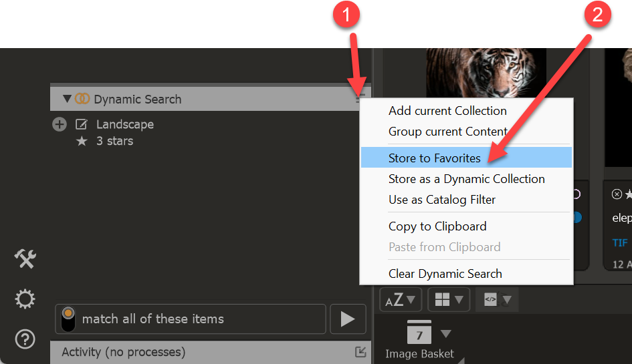Click the tiger image thumbnail
Image resolution: width=632 pixels, height=364 pixels.
point(486,73)
